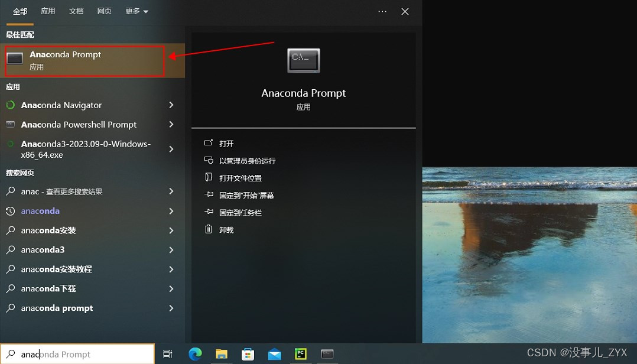Expand Anaconda Powershell Prompt chevron
637x364 pixels.
pos(171,124)
